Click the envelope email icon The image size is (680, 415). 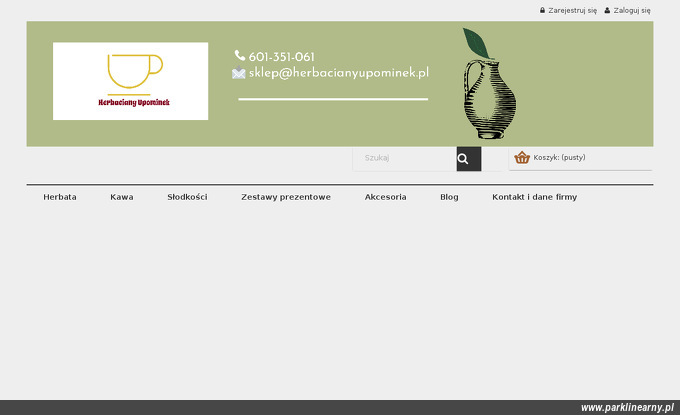(x=239, y=73)
